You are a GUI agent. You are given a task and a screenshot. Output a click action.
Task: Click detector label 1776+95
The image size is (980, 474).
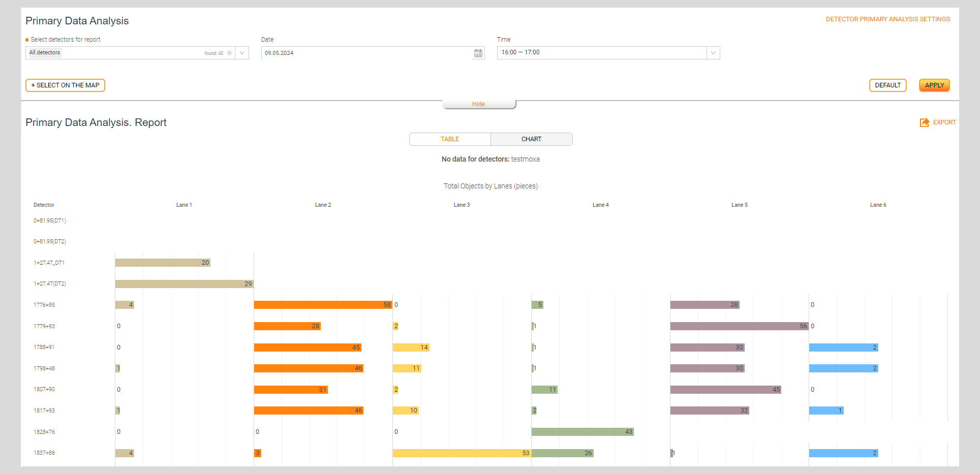coord(44,305)
